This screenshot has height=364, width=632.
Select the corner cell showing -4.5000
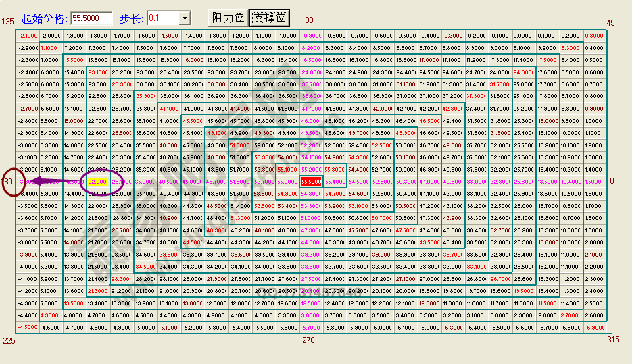[28, 328]
